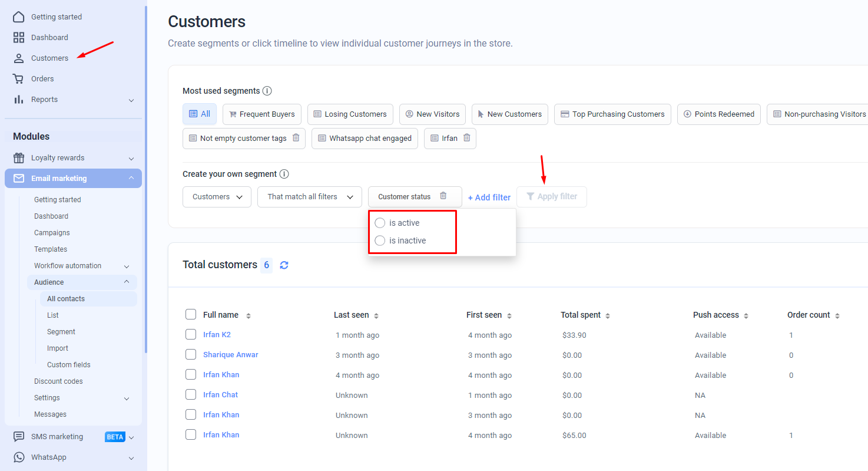The width and height of the screenshot is (868, 471).
Task: Open Campaigns under Email marketing
Action: click(x=52, y=233)
